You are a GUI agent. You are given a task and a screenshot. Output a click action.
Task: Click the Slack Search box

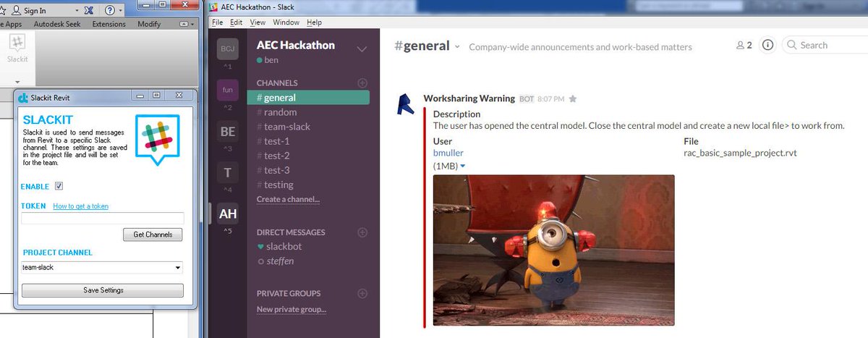pos(825,45)
